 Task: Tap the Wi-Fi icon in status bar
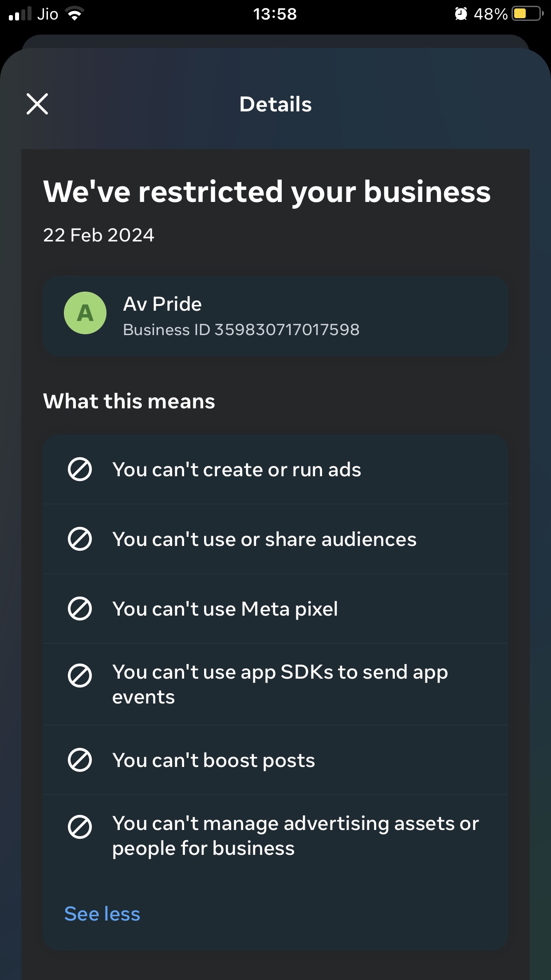pos(75,14)
